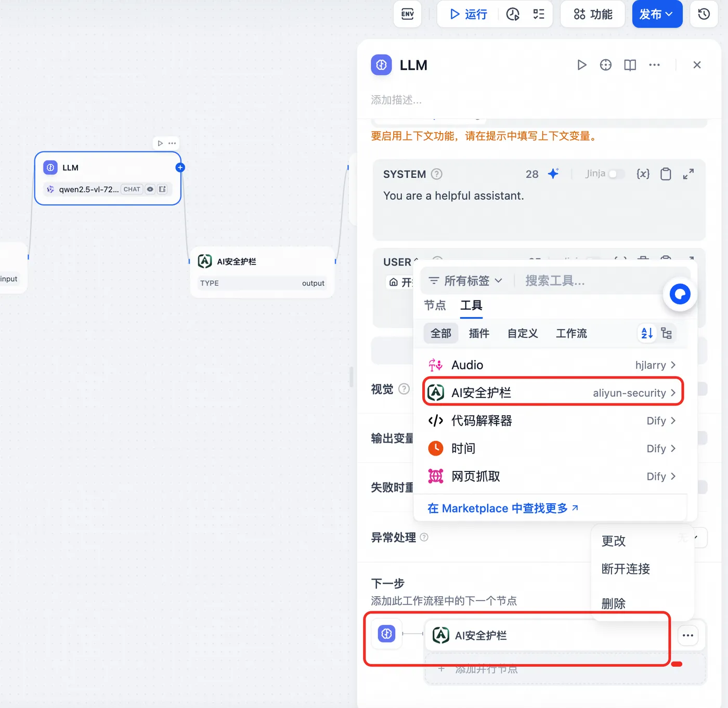This screenshot has width=728, height=708.
Task: Open the 在 Marketplace 中查找更多 link
Action: pos(503,508)
